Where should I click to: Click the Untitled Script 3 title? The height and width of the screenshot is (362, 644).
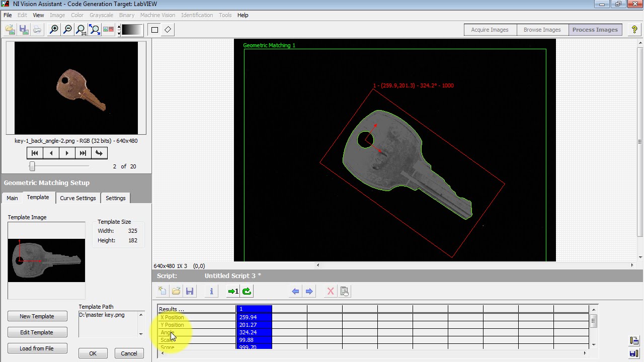pos(233,276)
